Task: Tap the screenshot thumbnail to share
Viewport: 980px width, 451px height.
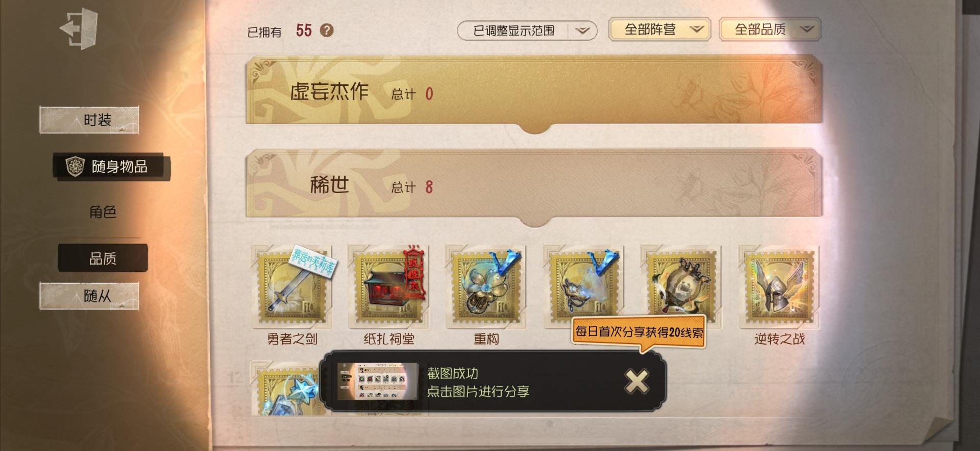Action: point(378,382)
